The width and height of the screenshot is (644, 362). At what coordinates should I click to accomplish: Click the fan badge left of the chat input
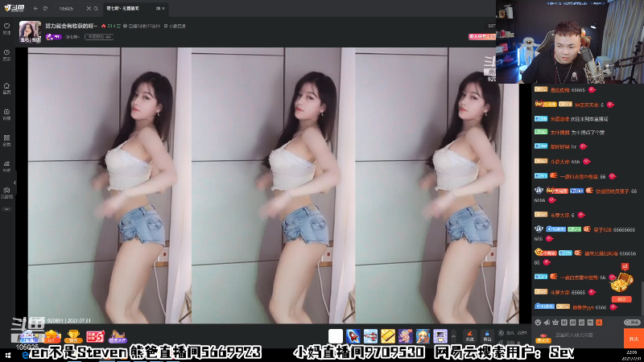point(543,338)
